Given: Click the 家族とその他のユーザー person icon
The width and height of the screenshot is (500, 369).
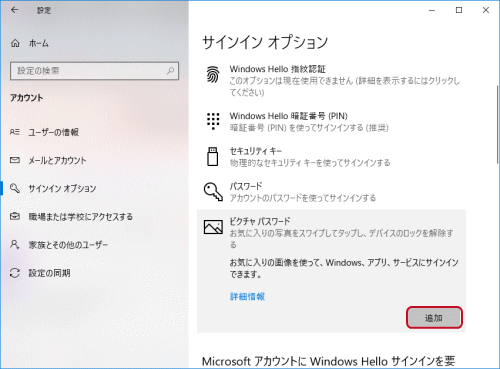Looking at the screenshot, I should point(15,245).
